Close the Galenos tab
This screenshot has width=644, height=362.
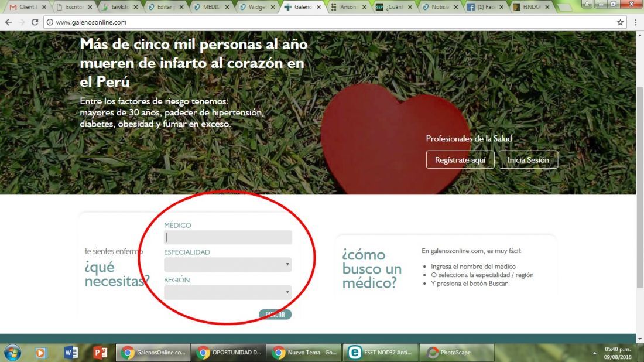tap(318, 7)
